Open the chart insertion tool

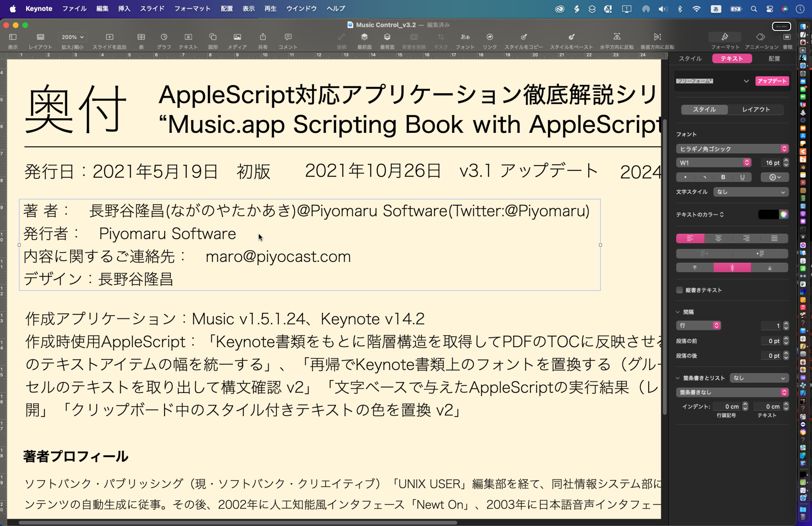[x=164, y=38]
